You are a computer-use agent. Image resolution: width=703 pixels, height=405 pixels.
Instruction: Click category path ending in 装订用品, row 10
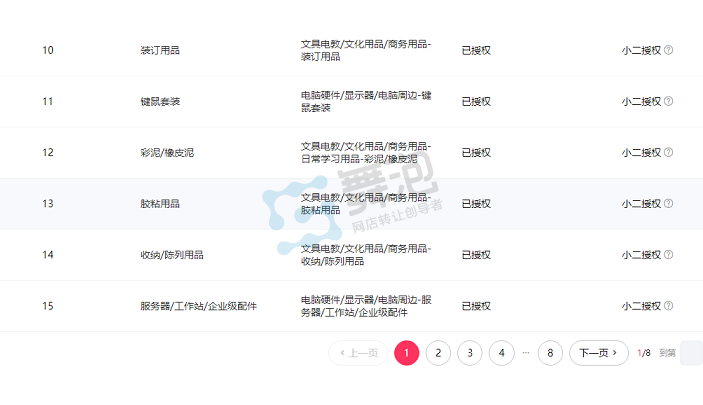pyautogui.click(x=366, y=50)
